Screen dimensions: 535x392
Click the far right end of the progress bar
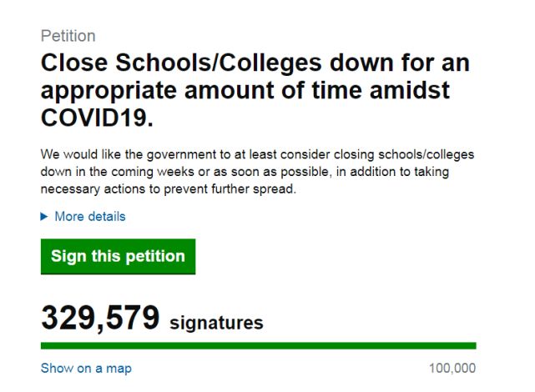click(x=473, y=345)
